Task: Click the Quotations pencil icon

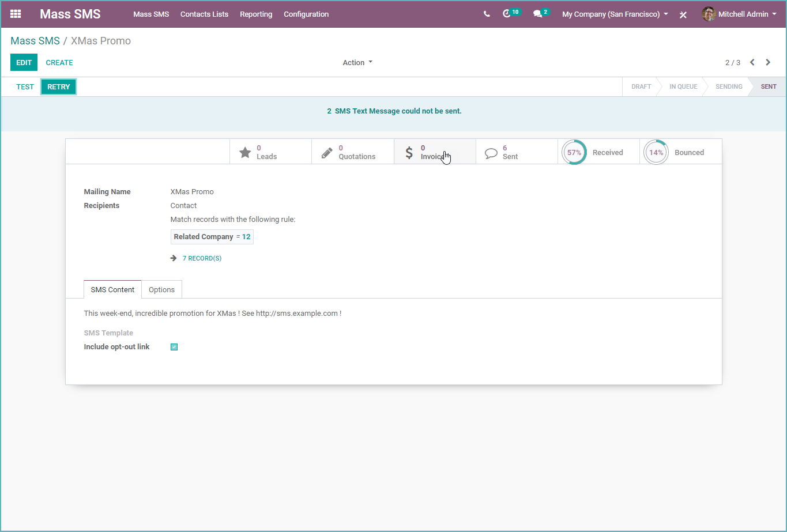Action: [327, 151]
